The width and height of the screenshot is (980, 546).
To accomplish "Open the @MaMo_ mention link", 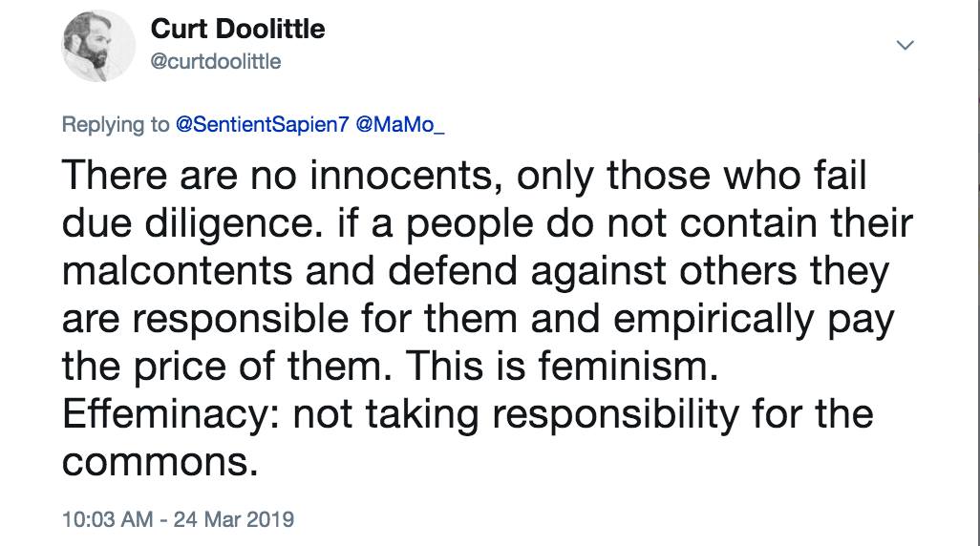I will 400,126.
